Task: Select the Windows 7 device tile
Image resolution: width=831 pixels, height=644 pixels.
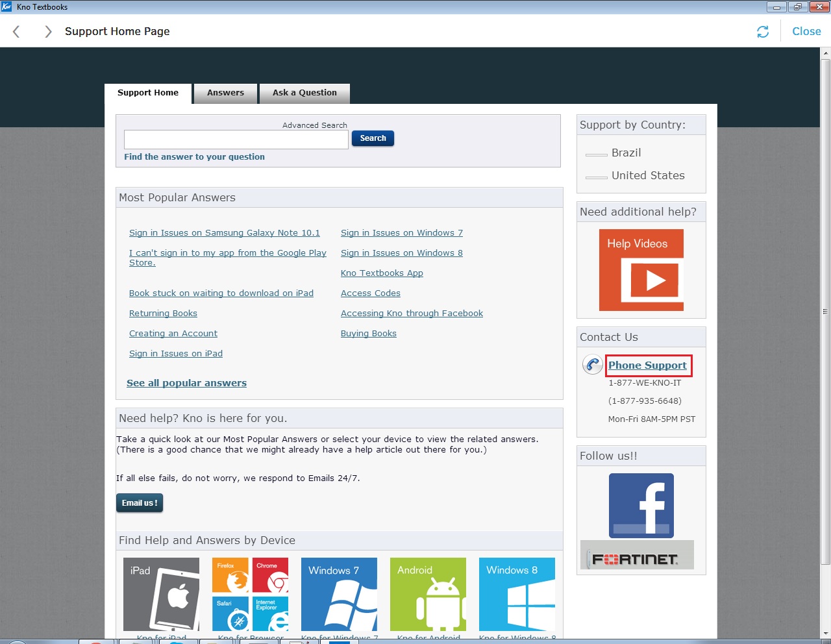Action: [x=339, y=594]
